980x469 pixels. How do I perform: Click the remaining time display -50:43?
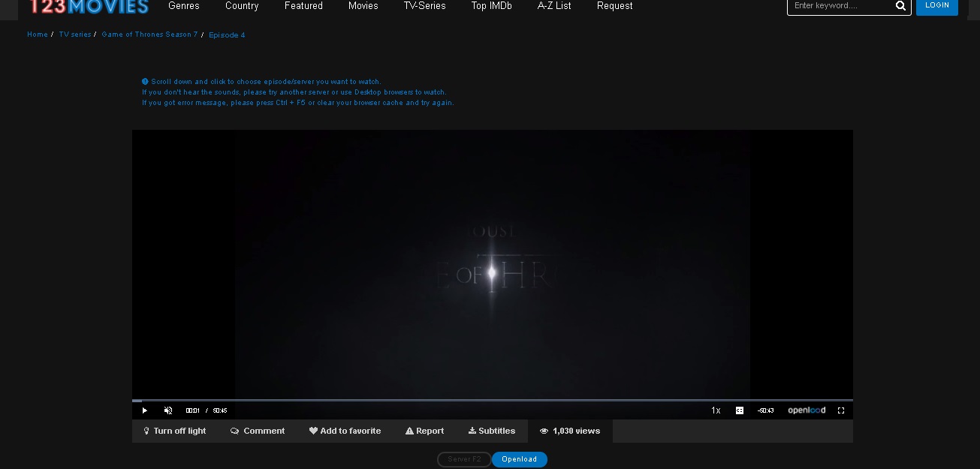[766, 410]
